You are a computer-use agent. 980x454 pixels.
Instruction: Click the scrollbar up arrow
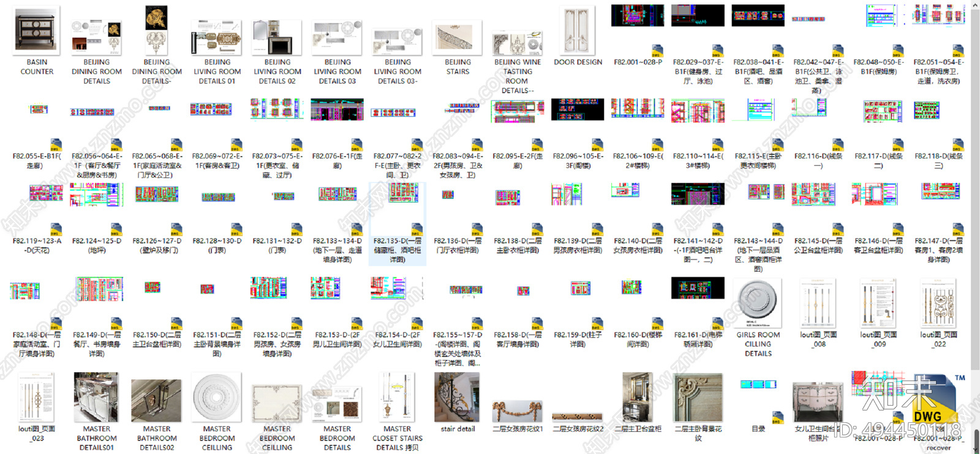(974, 5)
